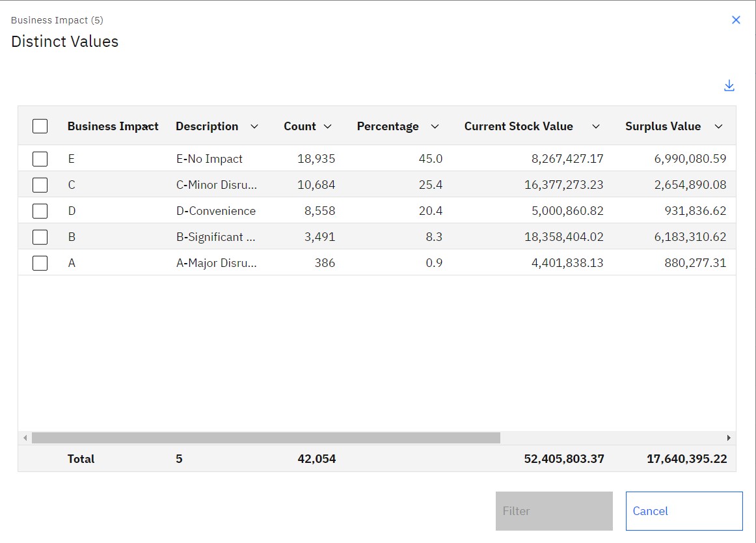
Task: Check the box for row D
Action: pyautogui.click(x=40, y=211)
